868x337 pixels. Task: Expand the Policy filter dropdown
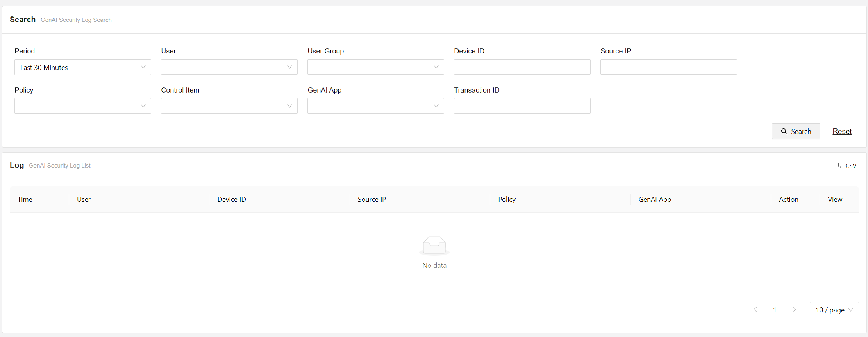[x=83, y=106]
